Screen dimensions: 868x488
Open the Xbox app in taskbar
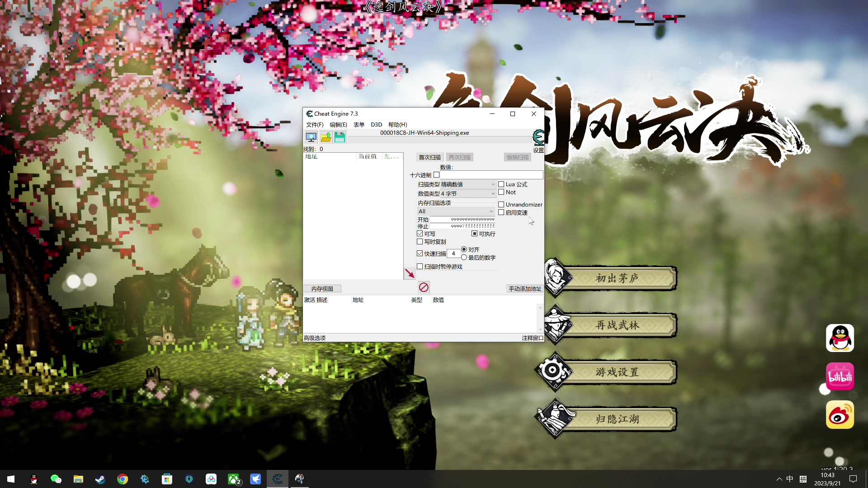(234, 479)
